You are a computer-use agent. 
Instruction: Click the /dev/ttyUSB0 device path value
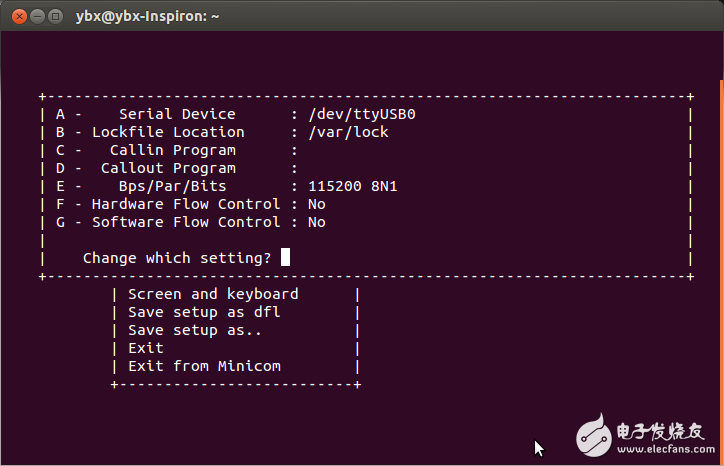362,114
